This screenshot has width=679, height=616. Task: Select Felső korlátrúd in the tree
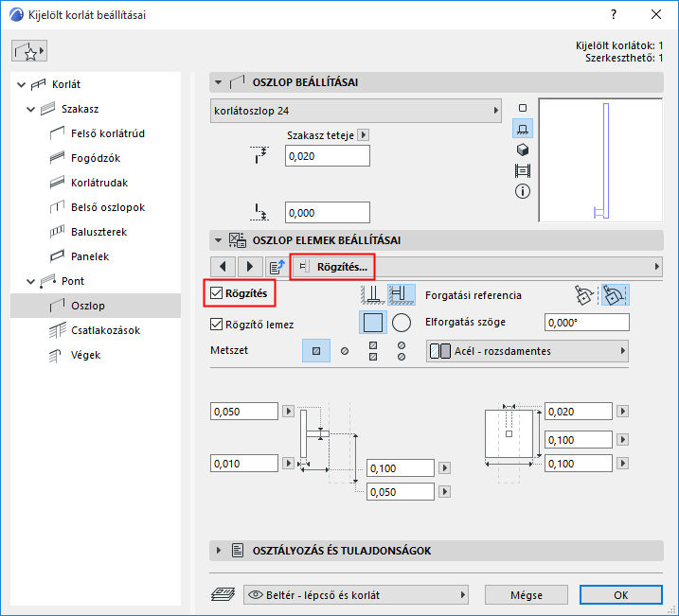108,133
